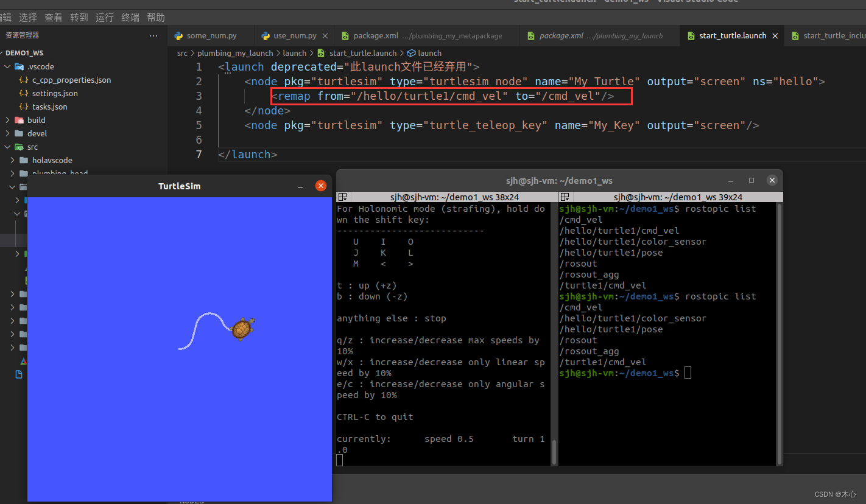The width and height of the screenshot is (866, 504).
Task: Click the left terminal pane scrollbar
Action: click(554, 451)
